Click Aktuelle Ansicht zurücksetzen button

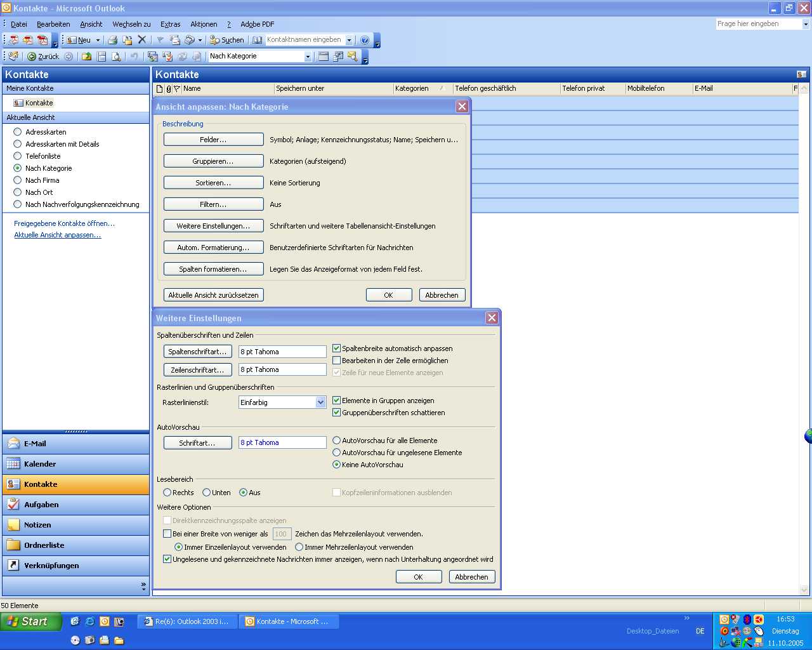coord(213,295)
